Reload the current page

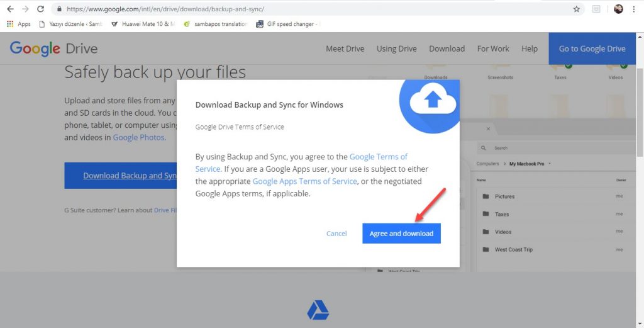pos(40,9)
